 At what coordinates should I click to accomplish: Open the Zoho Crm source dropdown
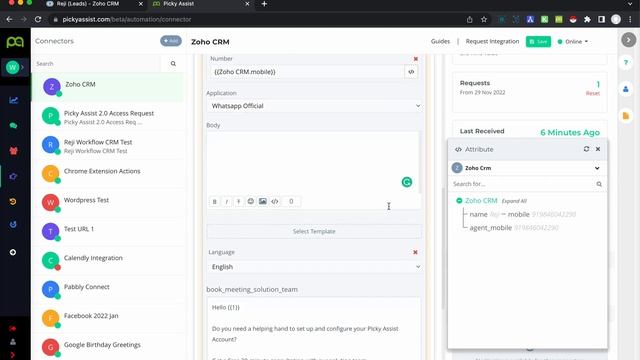coord(527,168)
